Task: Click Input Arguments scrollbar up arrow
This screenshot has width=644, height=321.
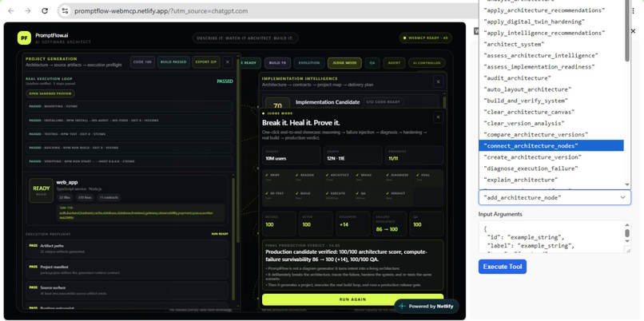Action: (x=627, y=225)
